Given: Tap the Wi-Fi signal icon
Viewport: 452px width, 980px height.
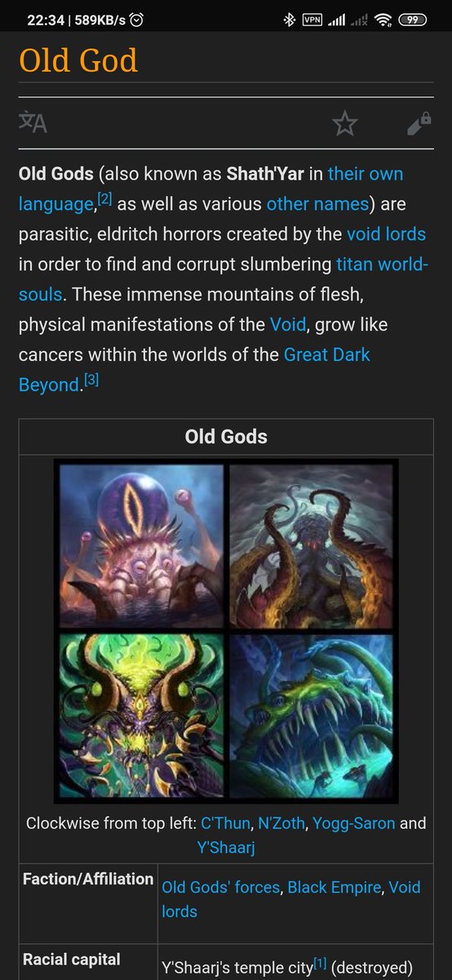Looking at the screenshot, I should click(x=383, y=20).
